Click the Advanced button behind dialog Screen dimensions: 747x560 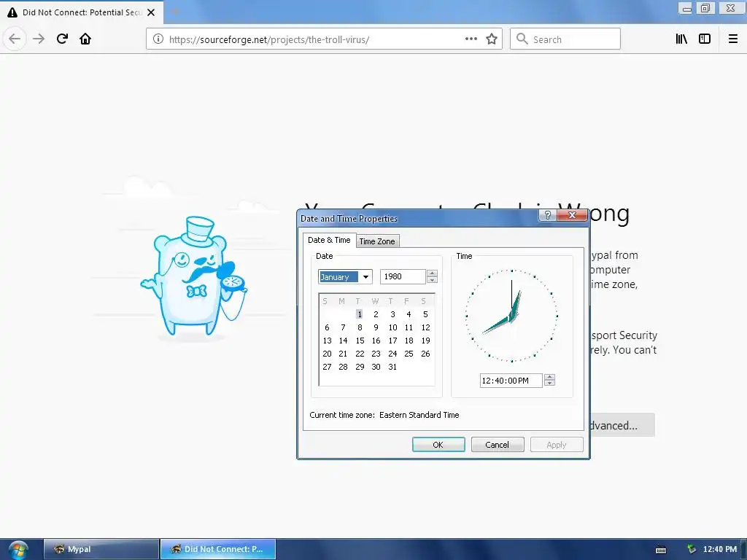[622, 425]
